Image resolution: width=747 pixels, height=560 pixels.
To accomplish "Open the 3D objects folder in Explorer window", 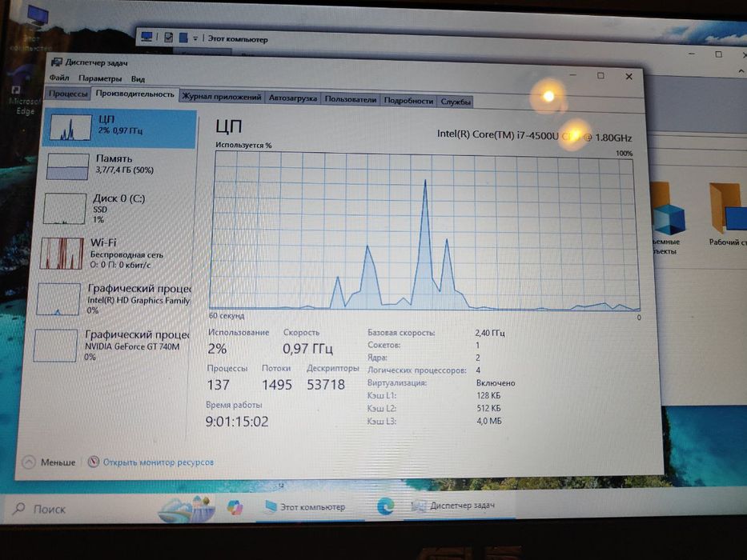I will (x=666, y=219).
